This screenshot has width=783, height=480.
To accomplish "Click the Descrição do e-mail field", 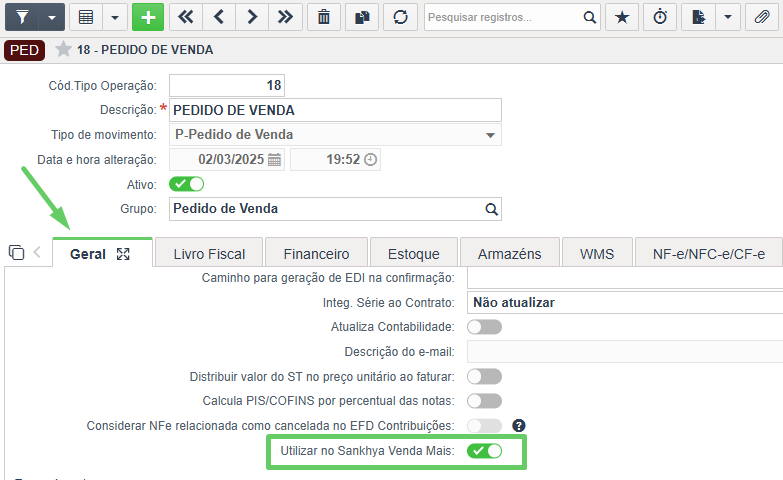I will click(x=625, y=352).
